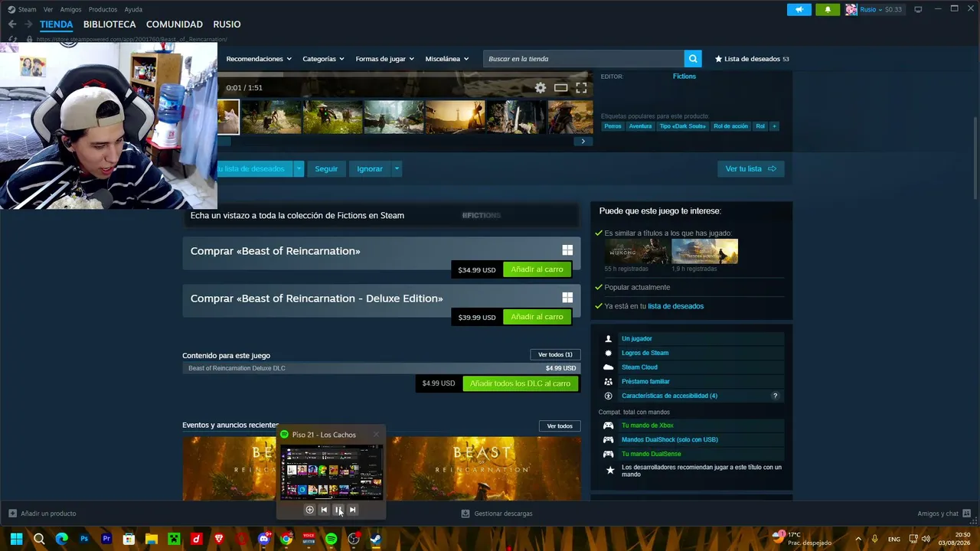Add Beast of Reincarnation $34.99 to cart

point(537,269)
